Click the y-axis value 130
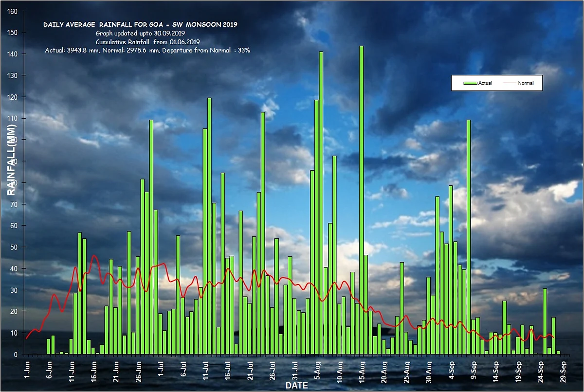 click(x=12, y=75)
